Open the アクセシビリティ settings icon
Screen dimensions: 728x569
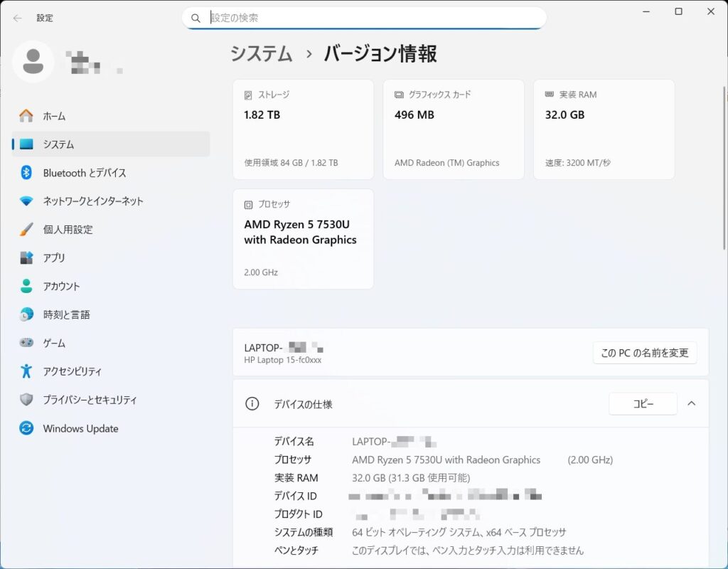tap(26, 371)
